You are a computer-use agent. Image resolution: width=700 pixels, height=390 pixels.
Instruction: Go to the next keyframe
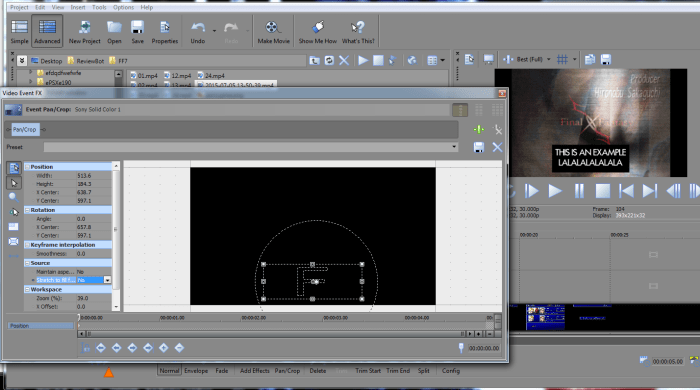[132, 348]
